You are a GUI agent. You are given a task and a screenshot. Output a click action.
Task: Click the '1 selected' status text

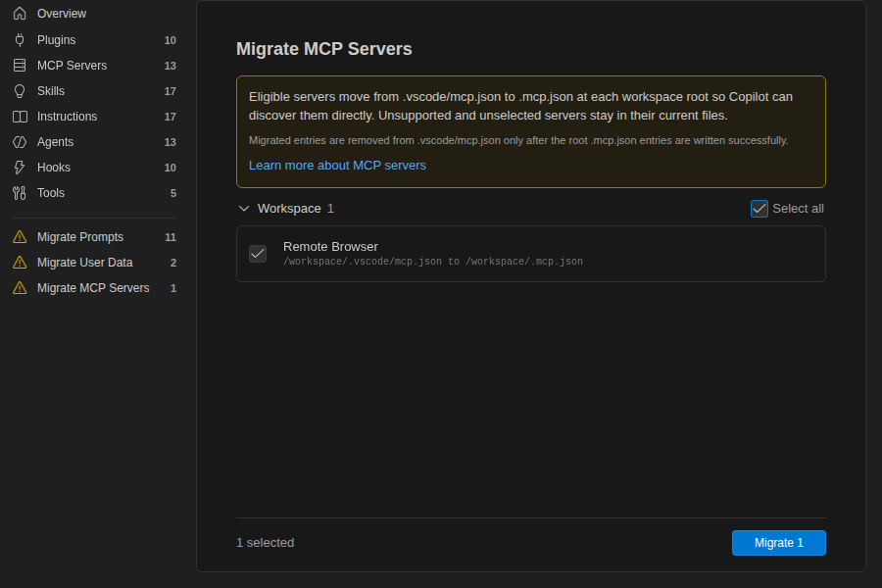pos(265,543)
